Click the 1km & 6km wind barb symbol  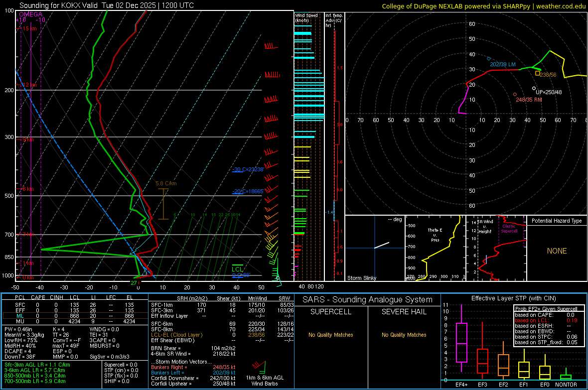coord(259,366)
